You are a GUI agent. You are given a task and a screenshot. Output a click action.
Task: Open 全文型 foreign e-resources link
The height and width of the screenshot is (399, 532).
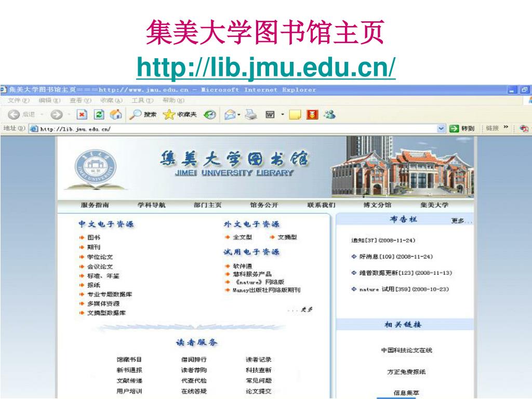click(242, 237)
